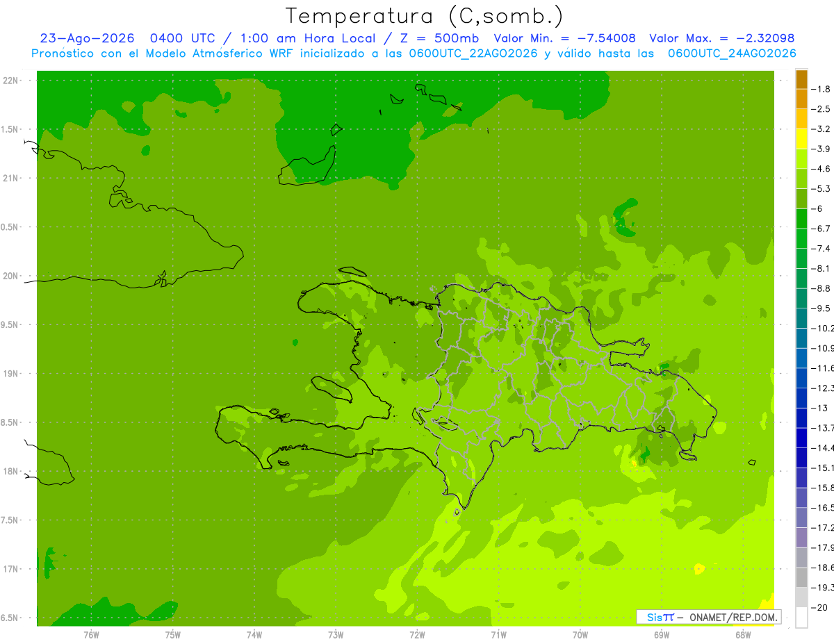Click the '-10.9' colorbar value

tap(822, 348)
